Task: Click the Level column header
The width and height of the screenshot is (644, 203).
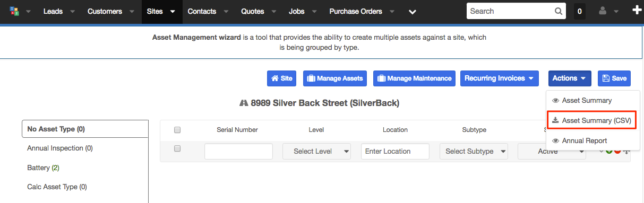Action: [316, 130]
